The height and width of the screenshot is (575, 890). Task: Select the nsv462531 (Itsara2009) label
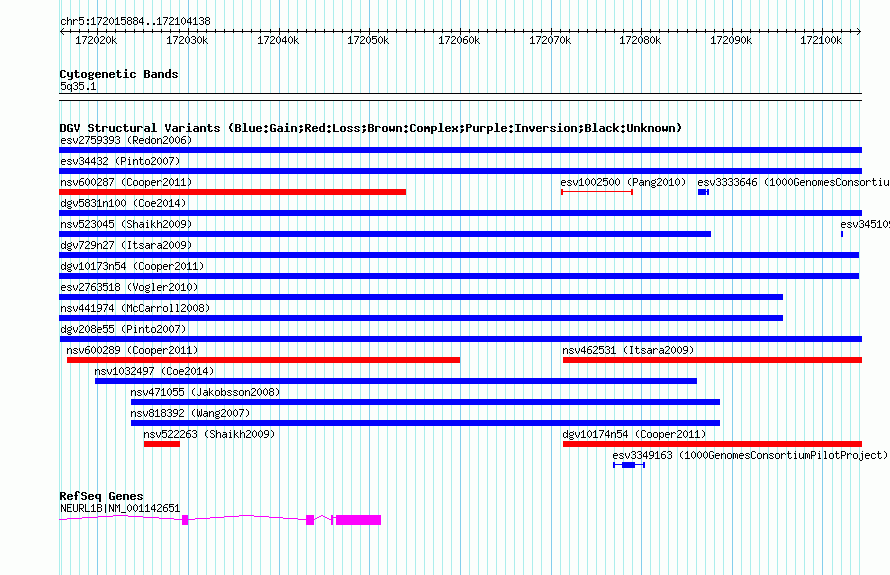(x=628, y=350)
